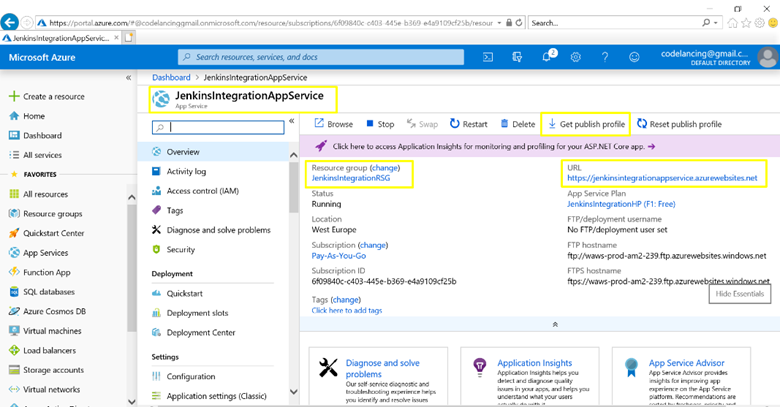780x407 pixels.
Task: Click the Dashboard breadcrumb link
Action: (171, 78)
